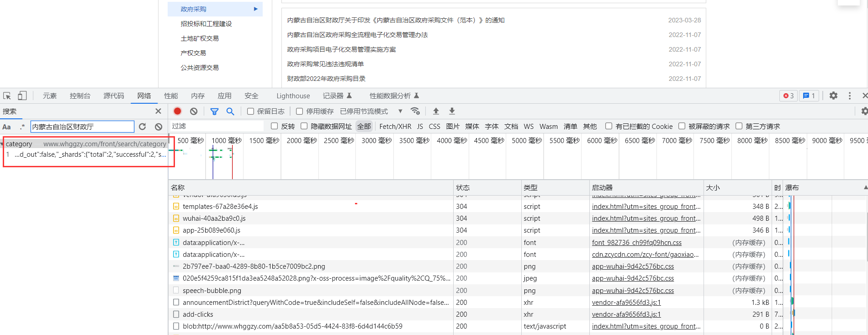Image resolution: width=868 pixels, height=335 pixels.
Task: Select the All request type filter
Action: (x=364, y=126)
